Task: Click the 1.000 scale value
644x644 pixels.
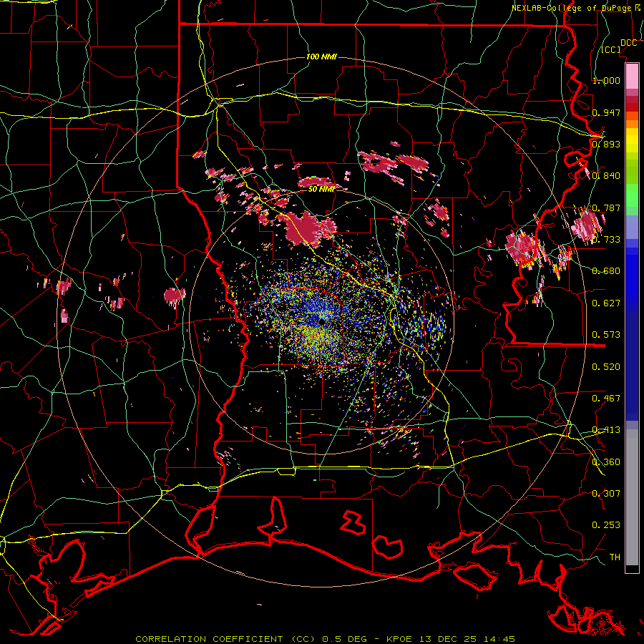Action: pyautogui.click(x=606, y=80)
